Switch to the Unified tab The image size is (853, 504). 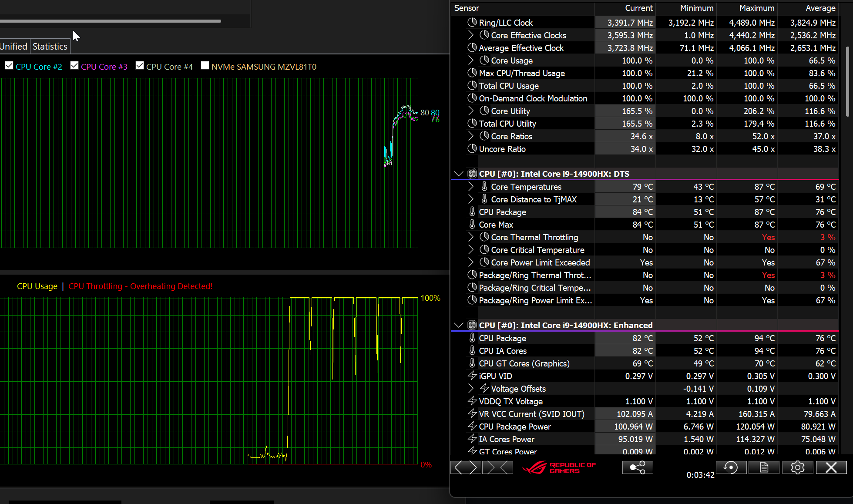click(14, 46)
